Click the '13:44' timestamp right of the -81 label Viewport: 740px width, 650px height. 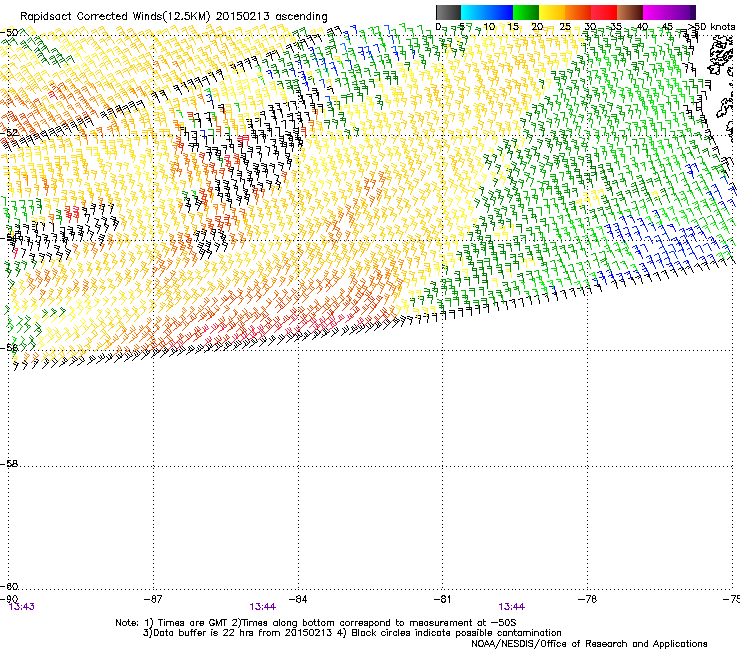click(512, 607)
